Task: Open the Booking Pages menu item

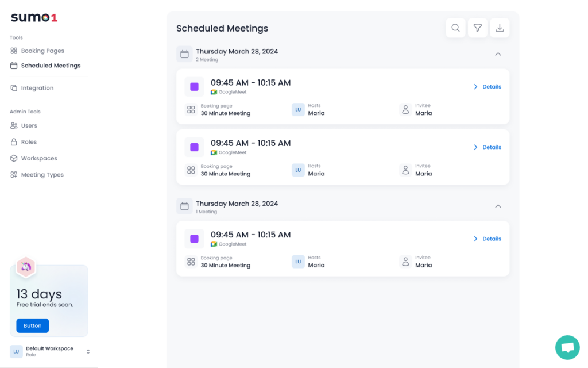Action: [42, 51]
